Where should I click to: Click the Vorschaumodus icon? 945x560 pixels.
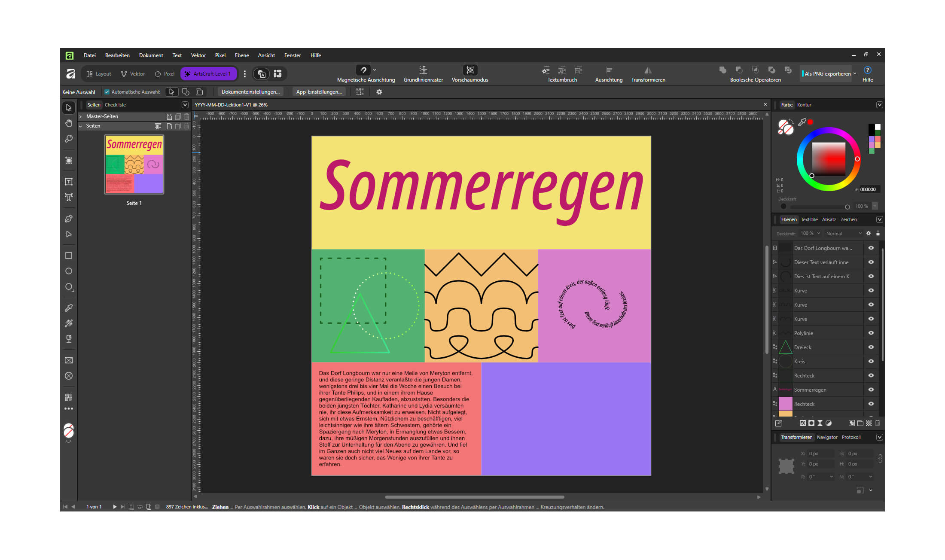470,70
